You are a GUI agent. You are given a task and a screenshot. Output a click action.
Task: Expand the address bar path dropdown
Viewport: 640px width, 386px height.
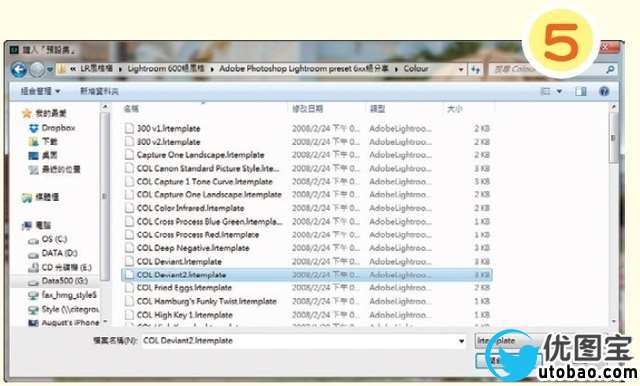pyautogui.click(x=461, y=70)
